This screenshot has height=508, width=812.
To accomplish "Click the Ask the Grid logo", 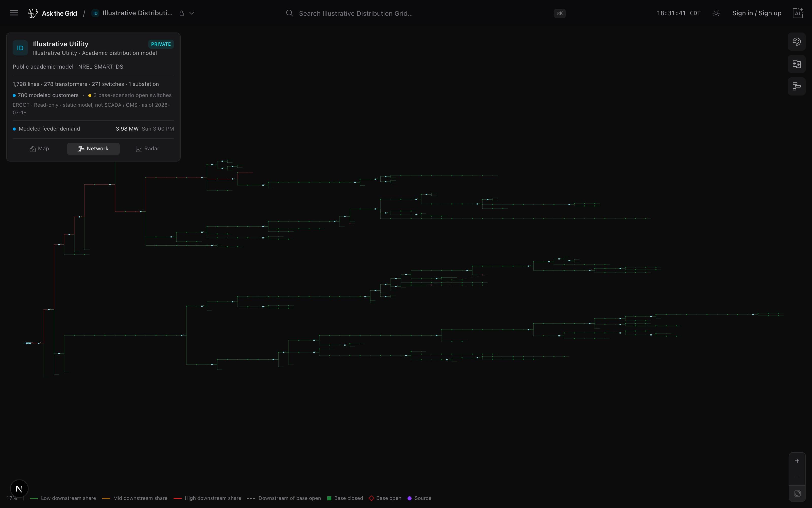I will pyautogui.click(x=53, y=13).
